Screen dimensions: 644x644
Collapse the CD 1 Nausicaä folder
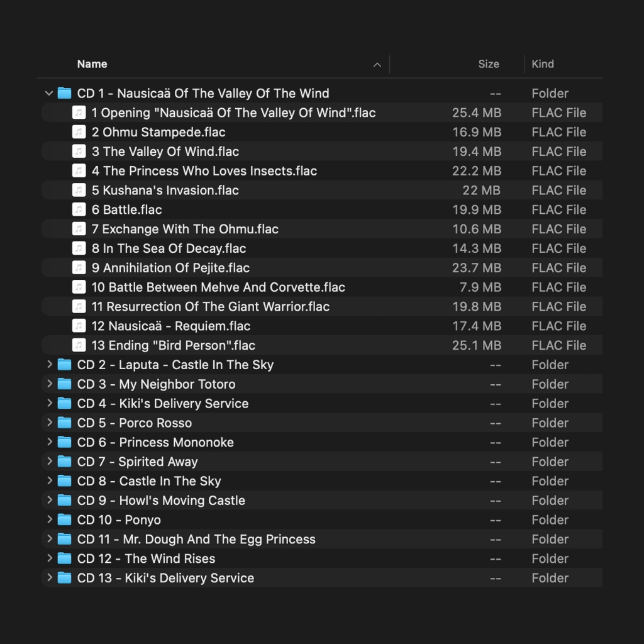click(x=49, y=94)
